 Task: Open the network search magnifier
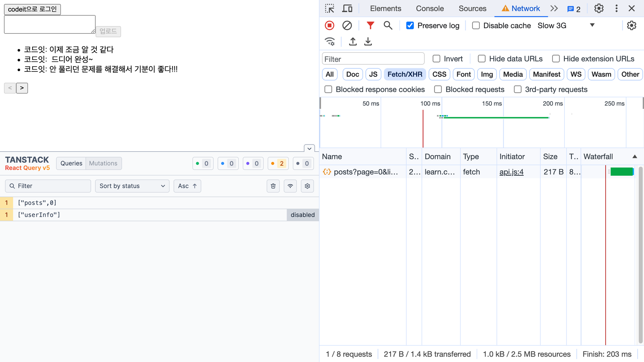coord(388,25)
